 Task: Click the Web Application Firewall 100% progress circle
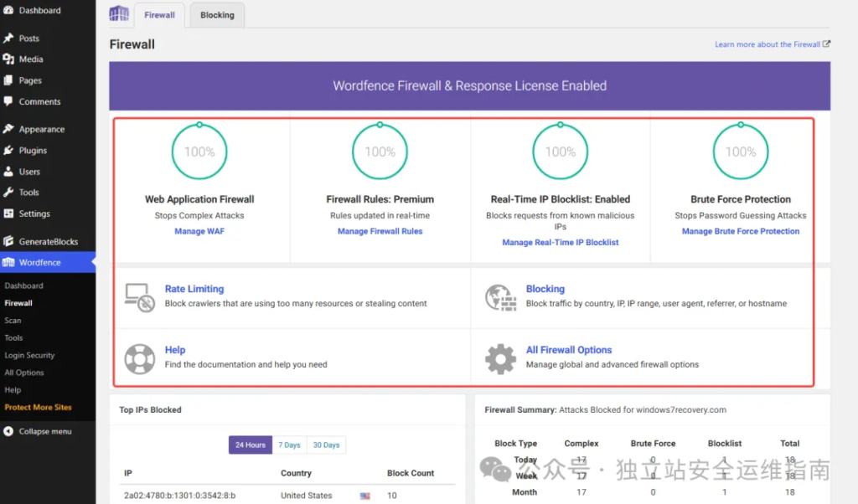199,152
